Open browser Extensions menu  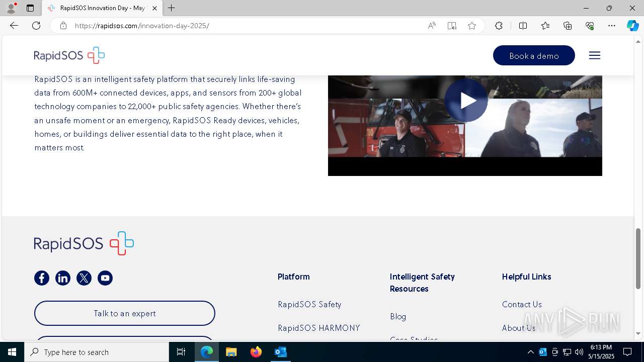coord(499,26)
